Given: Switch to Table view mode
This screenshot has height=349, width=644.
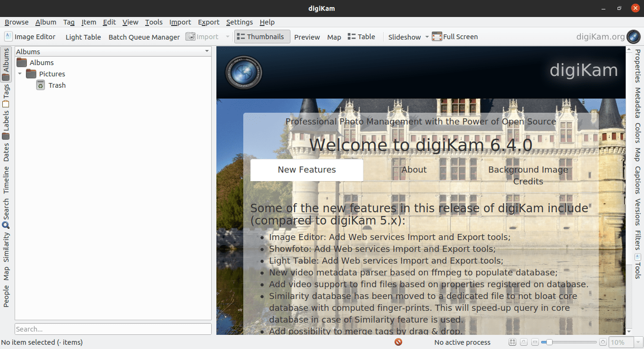Looking at the screenshot, I should click(362, 37).
